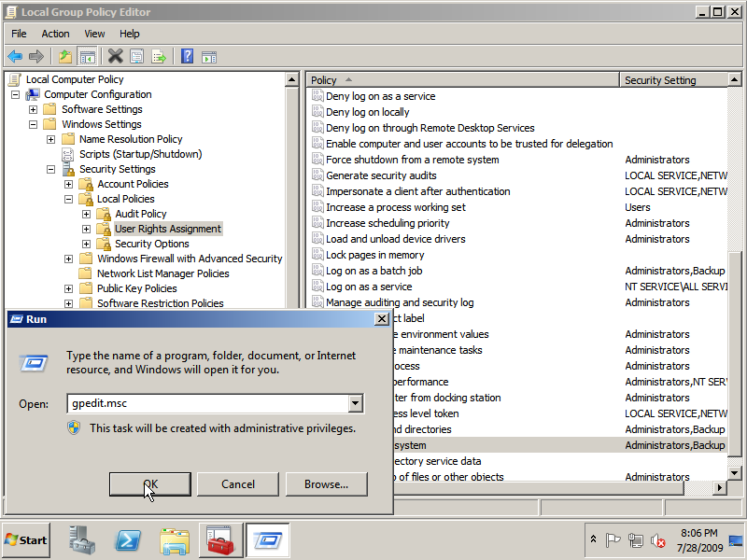Image resolution: width=747 pixels, height=560 pixels.
Task: Sort by the Security Setting column header
Action: pos(673,80)
